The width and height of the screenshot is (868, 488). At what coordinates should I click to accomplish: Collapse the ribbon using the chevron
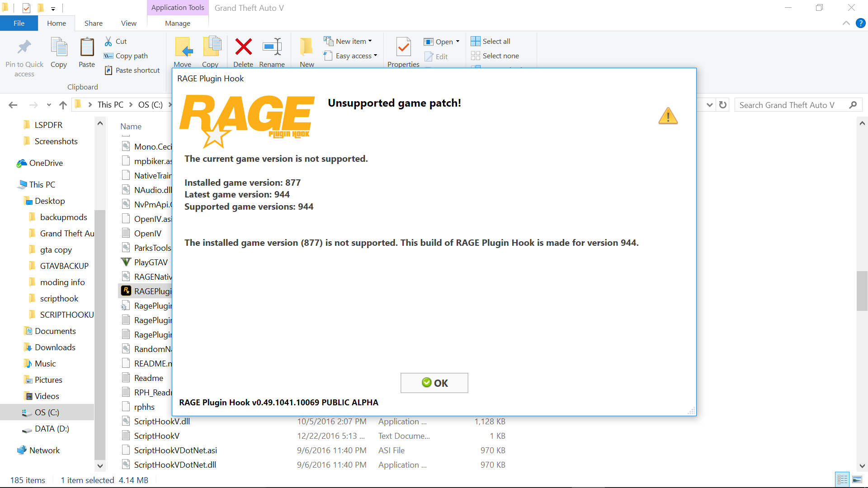coord(846,23)
